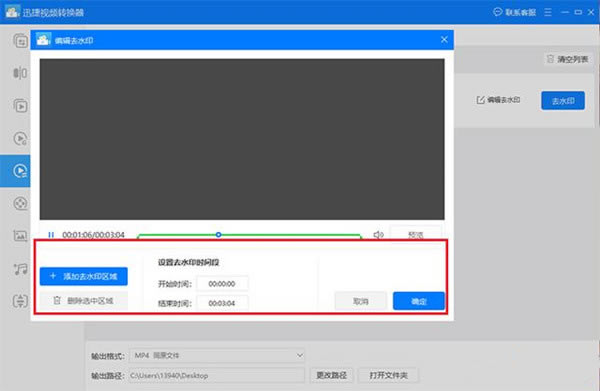Click 更改路径 button
Screen dimensions: 600x391
point(331,375)
